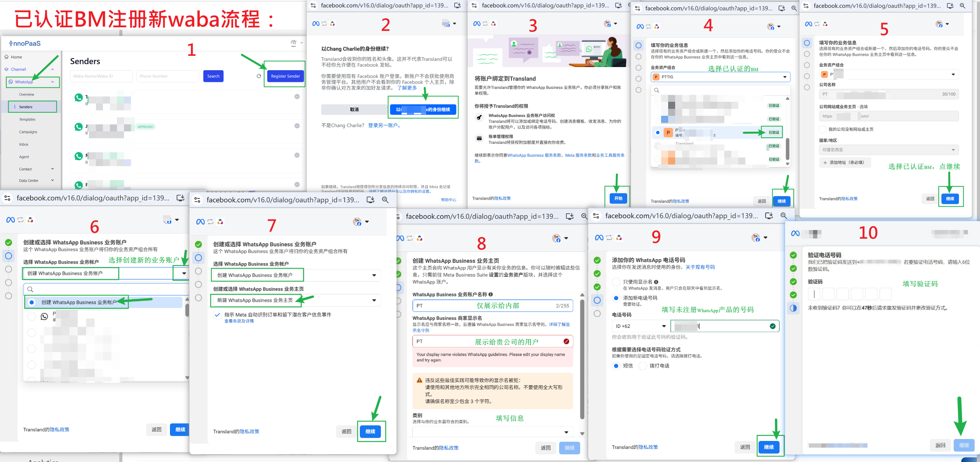Click the Meta logo in step 10 header
Image resolution: width=980 pixels, height=462 pixels.
[x=795, y=234]
